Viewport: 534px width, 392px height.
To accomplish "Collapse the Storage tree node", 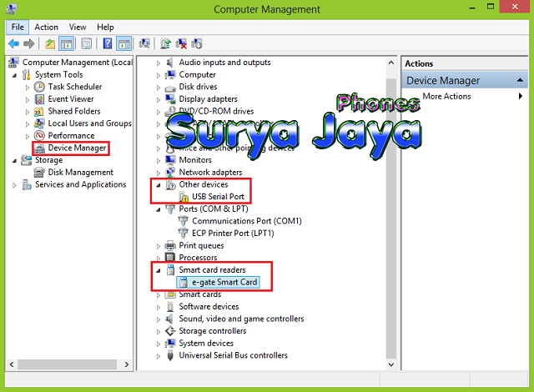I will click(x=14, y=160).
